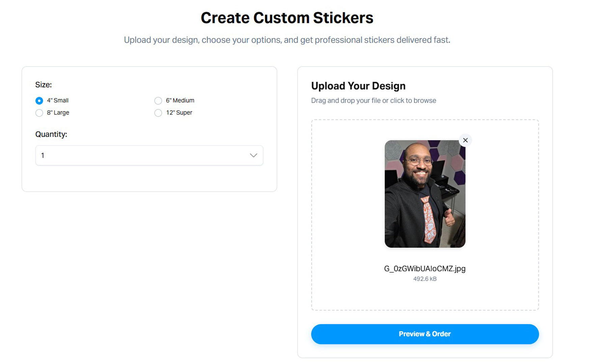The width and height of the screenshot is (604, 364).
Task: Click the "Upload Your Design" heading
Action: click(358, 86)
